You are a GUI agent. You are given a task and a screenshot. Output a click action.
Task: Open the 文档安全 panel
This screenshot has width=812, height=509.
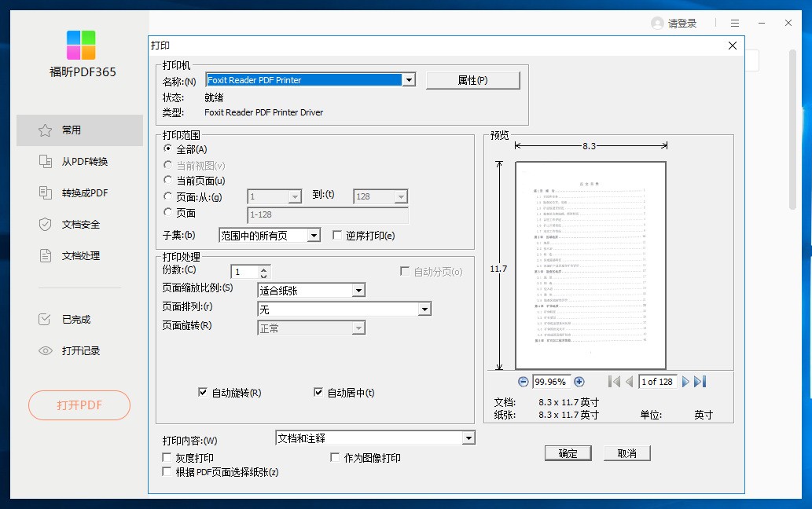(79, 225)
